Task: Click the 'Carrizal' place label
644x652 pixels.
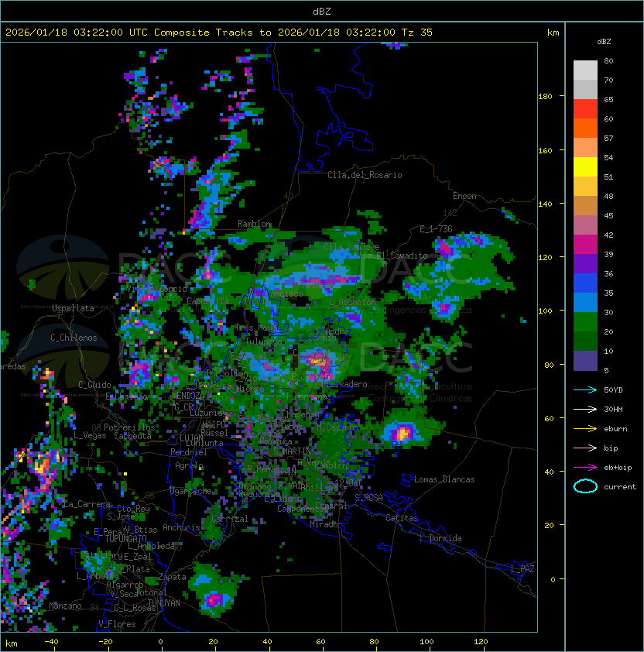Action: pyautogui.click(x=230, y=519)
